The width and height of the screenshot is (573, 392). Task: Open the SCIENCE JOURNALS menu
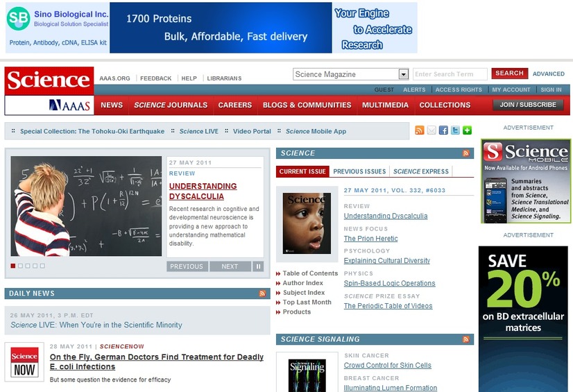click(171, 105)
